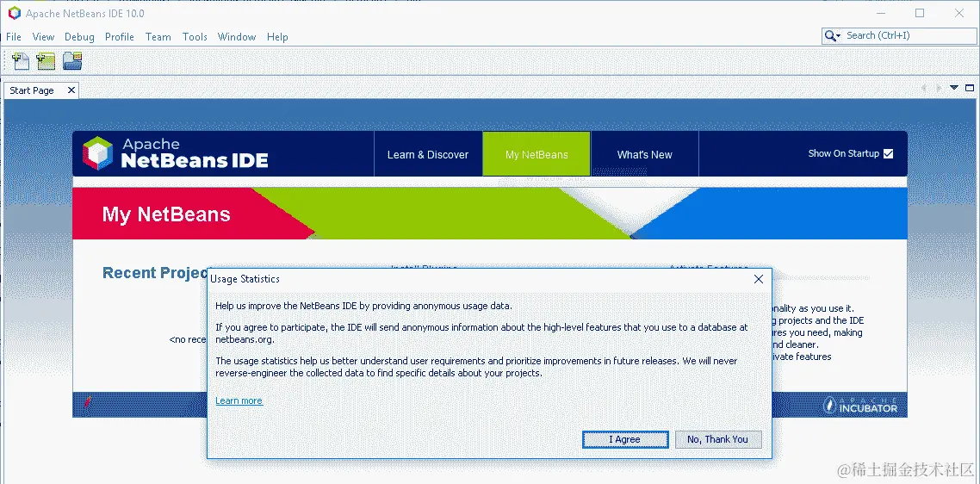Click the I Agree button
Image resolution: width=980 pixels, height=484 pixels.
(x=625, y=439)
